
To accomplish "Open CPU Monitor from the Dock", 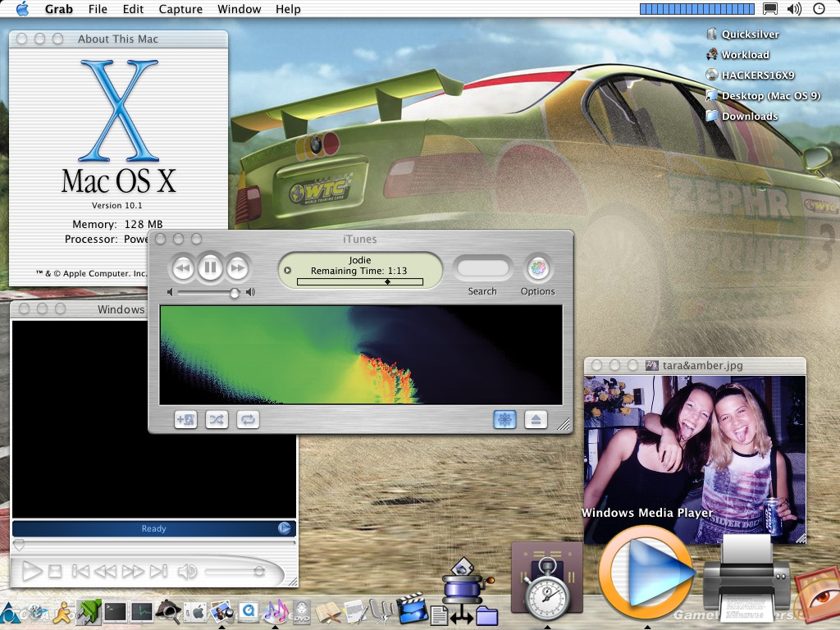I will pyautogui.click(x=141, y=611).
